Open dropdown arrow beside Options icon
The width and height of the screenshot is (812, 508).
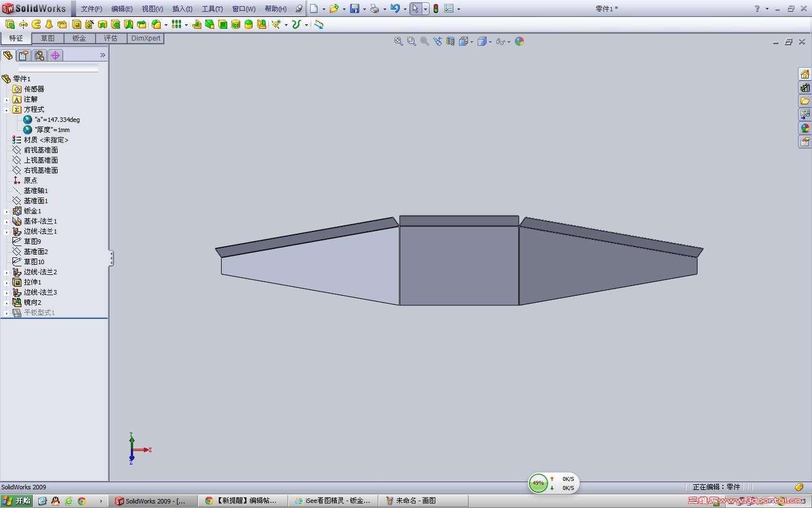[458, 9]
